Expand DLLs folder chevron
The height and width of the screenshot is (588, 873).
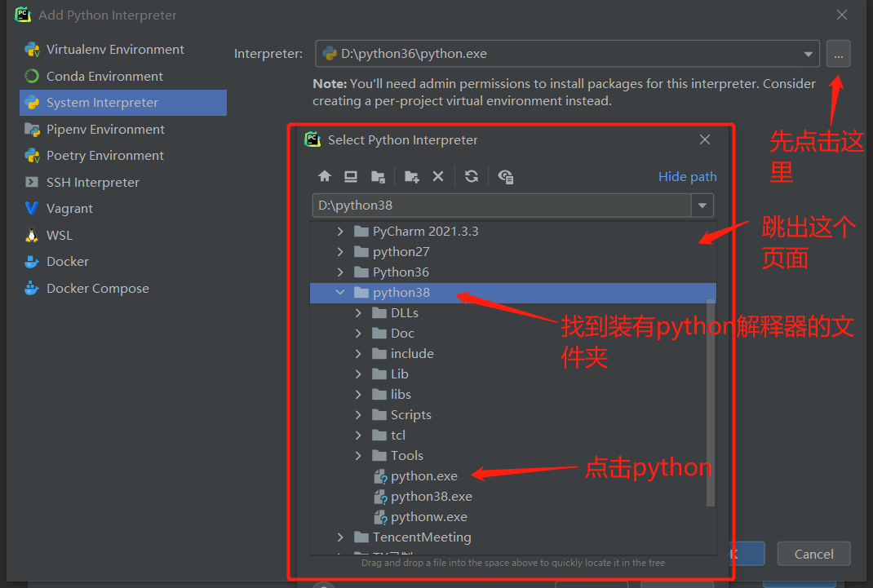358,313
